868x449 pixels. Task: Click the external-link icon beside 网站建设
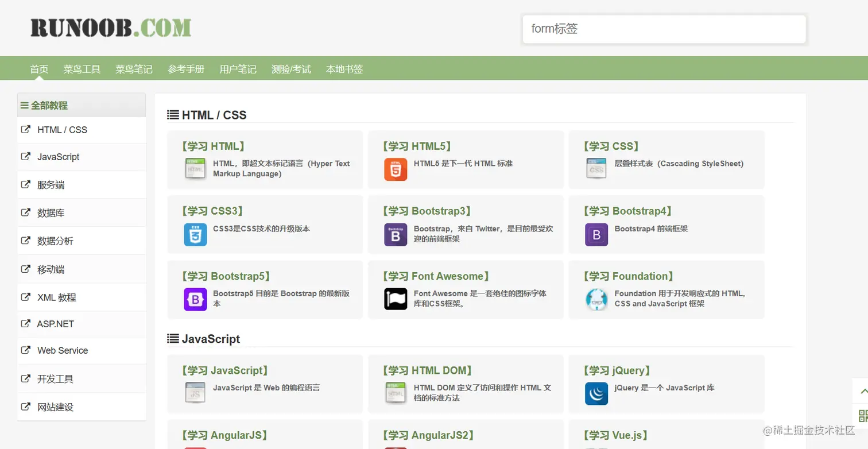[x=26, y=407]
